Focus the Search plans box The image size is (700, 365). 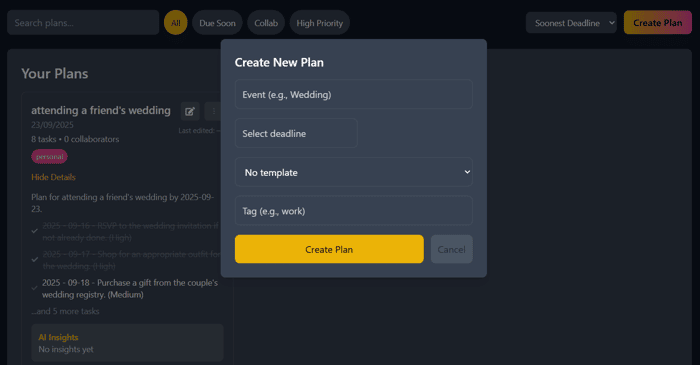coord(83,22)
